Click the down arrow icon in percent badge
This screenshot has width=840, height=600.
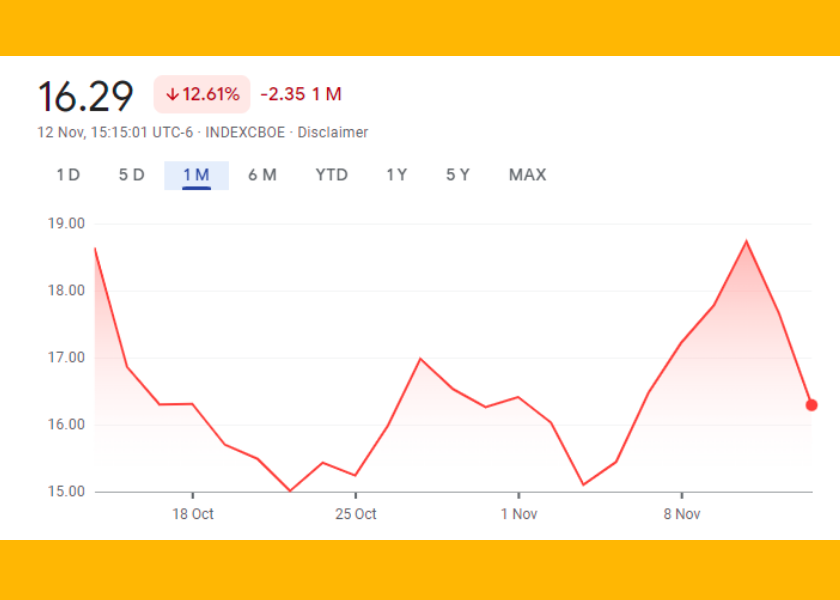pos(172,95)
